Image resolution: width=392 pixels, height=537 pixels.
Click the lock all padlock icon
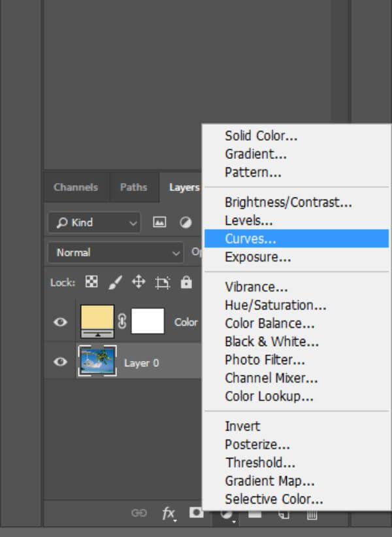click(186, 282)
